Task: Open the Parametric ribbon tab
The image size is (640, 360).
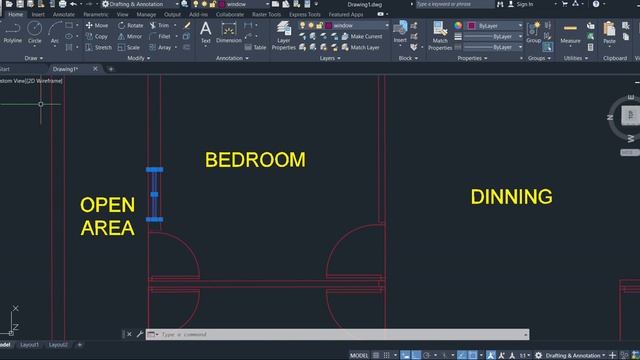Action: (x=96, y=14)
